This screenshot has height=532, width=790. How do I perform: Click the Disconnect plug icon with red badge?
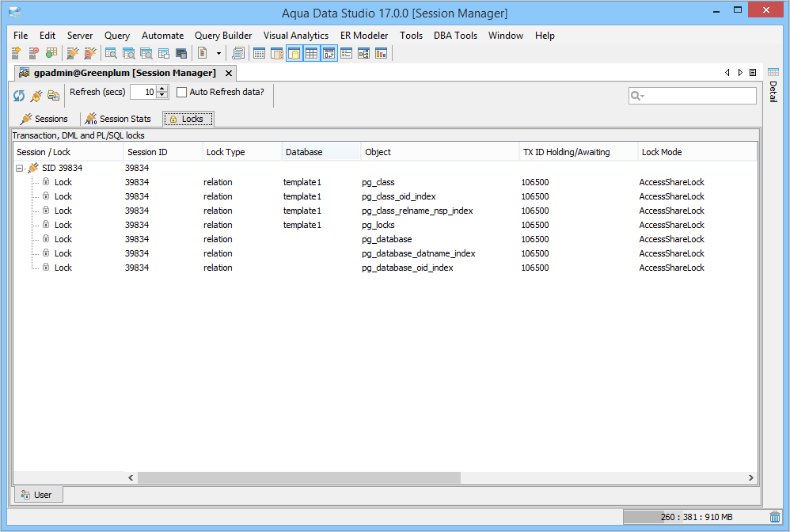[x=90, y=53]
